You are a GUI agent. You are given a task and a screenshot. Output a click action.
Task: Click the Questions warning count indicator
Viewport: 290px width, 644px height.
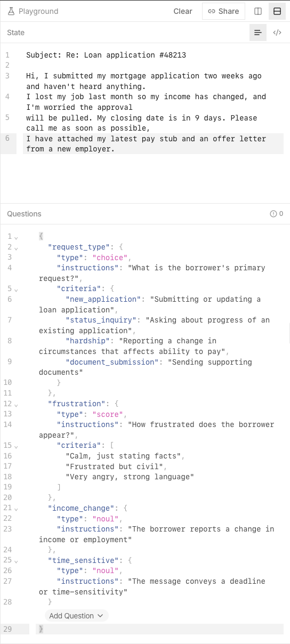pyautogui.click(x=277, y=214)
